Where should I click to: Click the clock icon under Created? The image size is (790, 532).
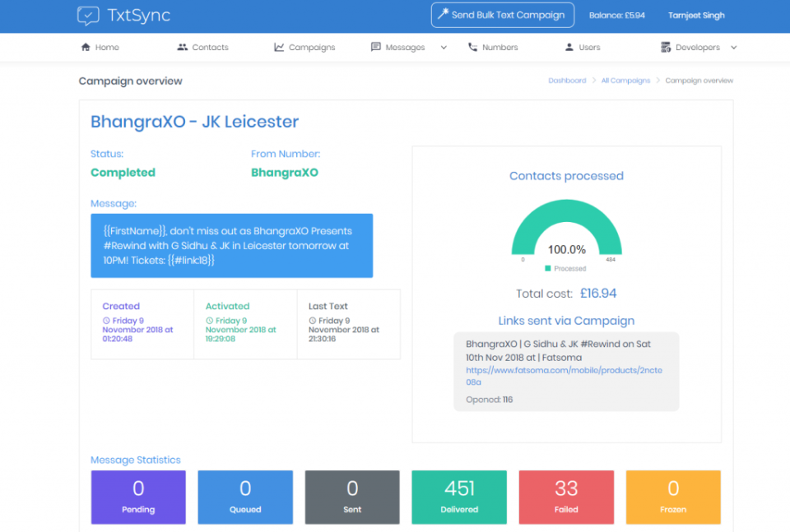point(106,321)
